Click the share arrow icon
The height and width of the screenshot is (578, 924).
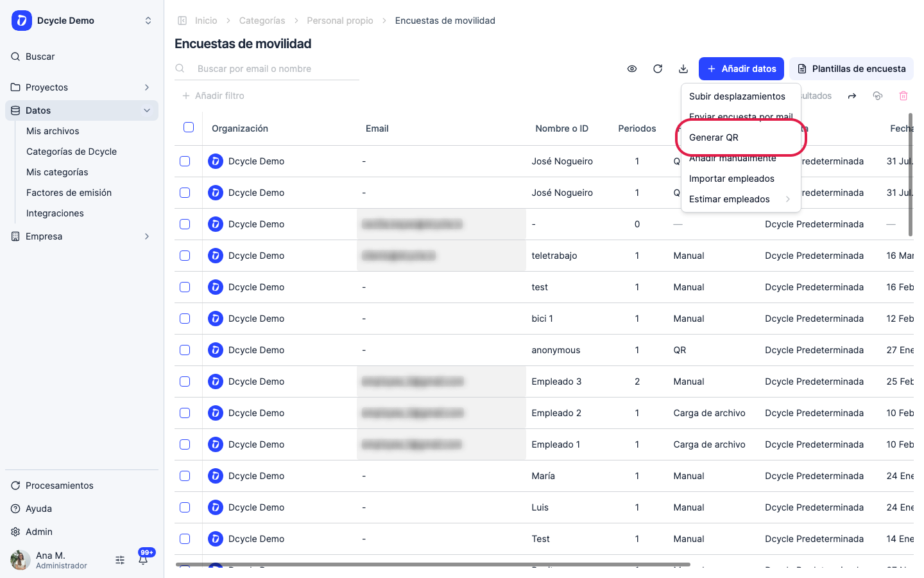(x=852, y=96)
